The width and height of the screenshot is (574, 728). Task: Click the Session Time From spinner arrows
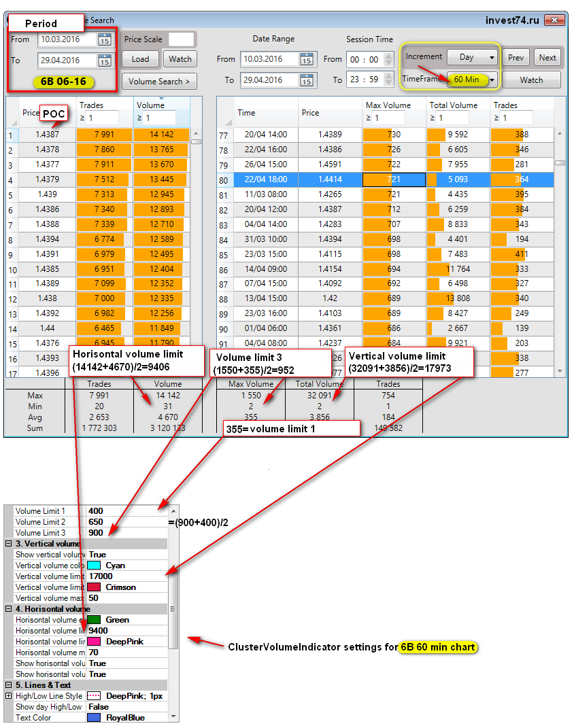pos(388,59)
